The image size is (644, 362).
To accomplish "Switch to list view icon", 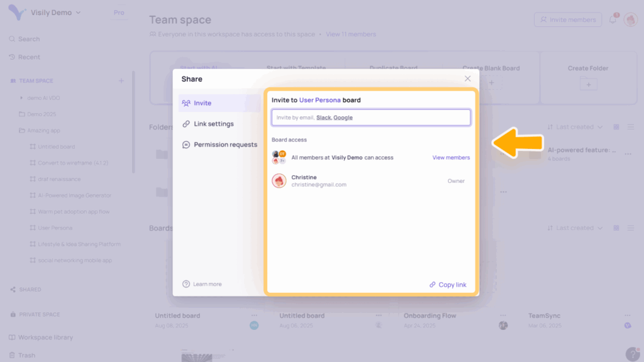I will pyautogui.click(x=630, y=127).
